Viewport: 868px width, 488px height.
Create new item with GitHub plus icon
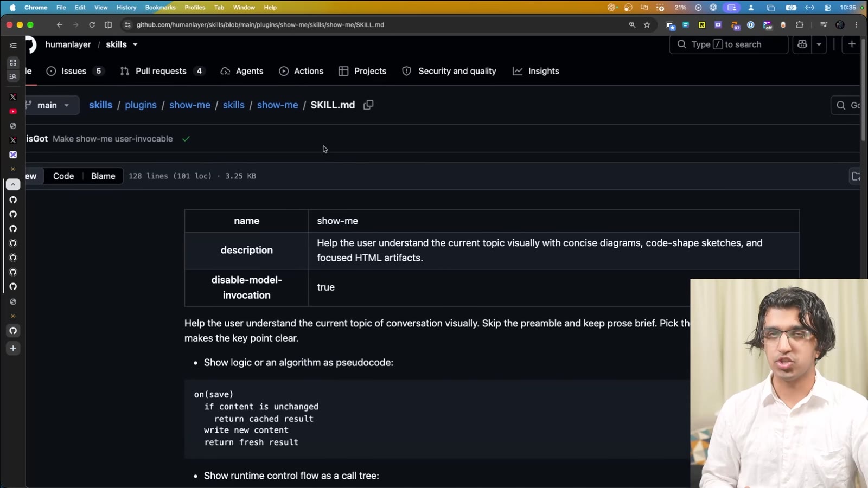click(x=852, y=44)
